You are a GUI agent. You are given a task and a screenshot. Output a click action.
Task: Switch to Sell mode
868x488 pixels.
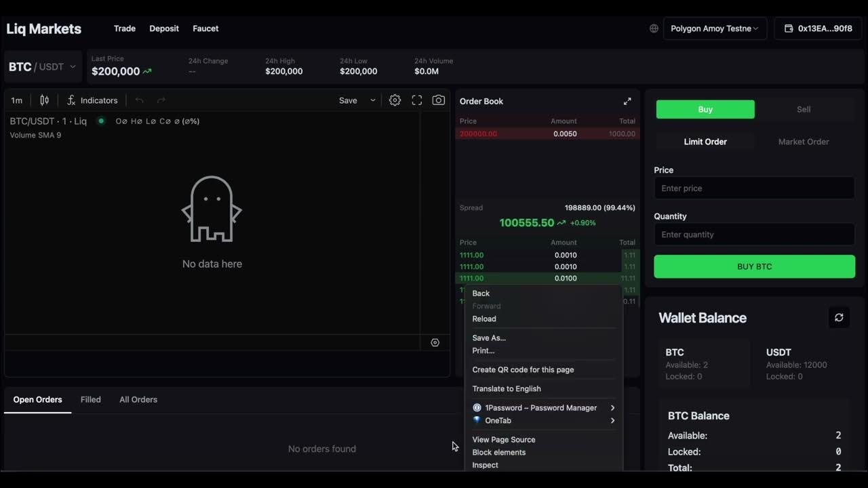(803, 109)
